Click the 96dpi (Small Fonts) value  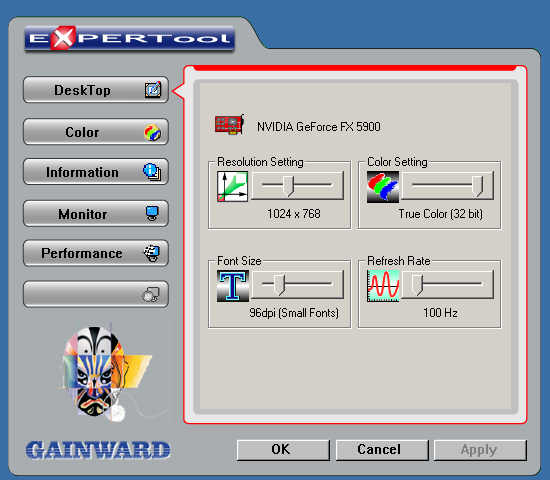[x=294, y=313]
